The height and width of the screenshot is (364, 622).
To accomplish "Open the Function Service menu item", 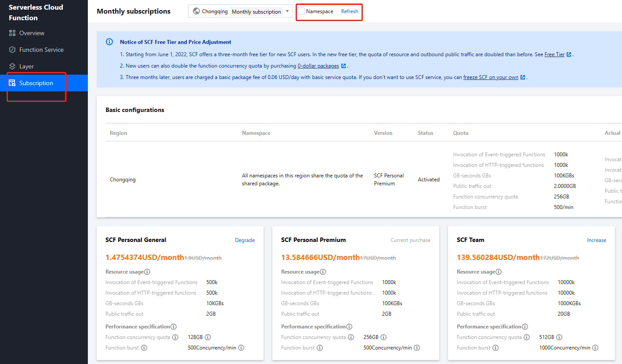I will click(41, 50).
